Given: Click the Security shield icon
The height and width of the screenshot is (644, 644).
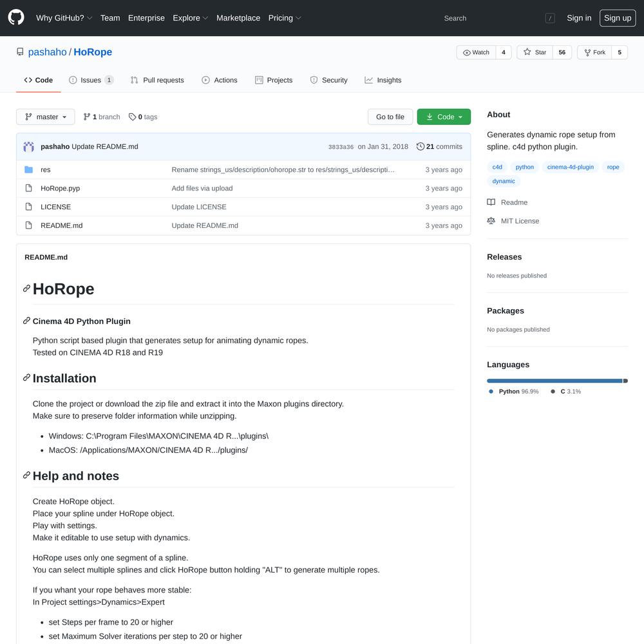Looking at the screenshot, I should point(314,80).
